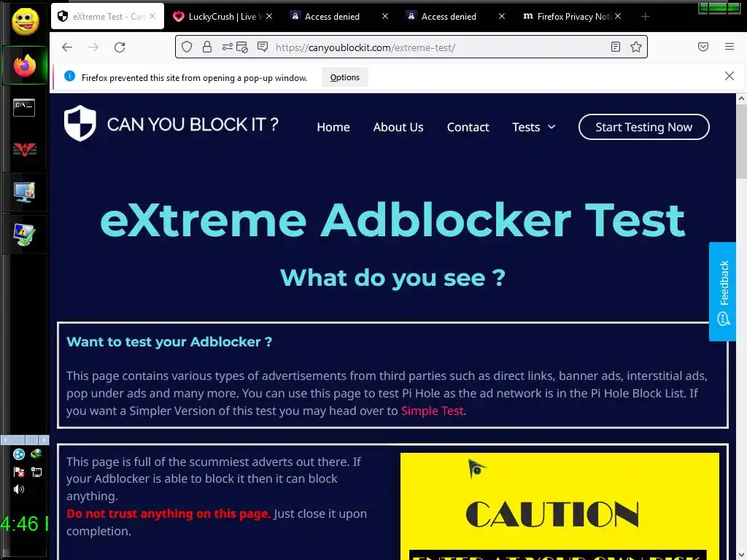The height and width of the screenshot is (560, 747).
Task: Click the scroll up arrow of page scrollbar
Action: click(x=741, y=98)
